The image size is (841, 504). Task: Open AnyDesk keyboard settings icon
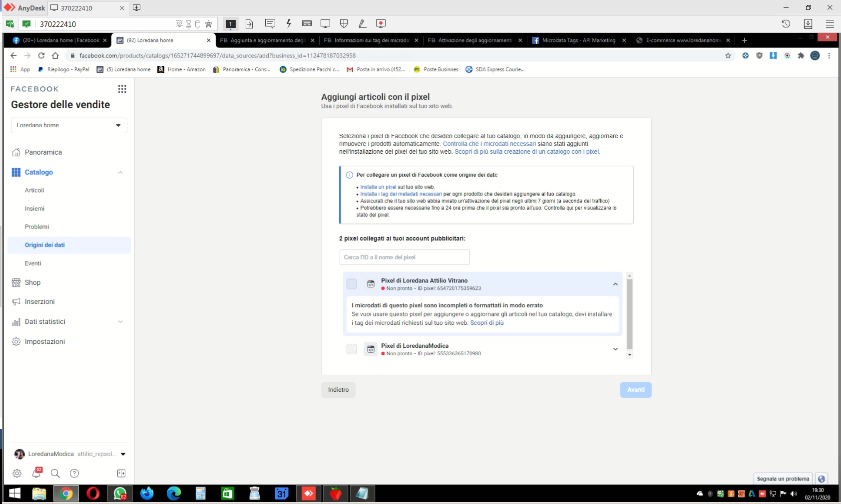click(x=307, y=23)
